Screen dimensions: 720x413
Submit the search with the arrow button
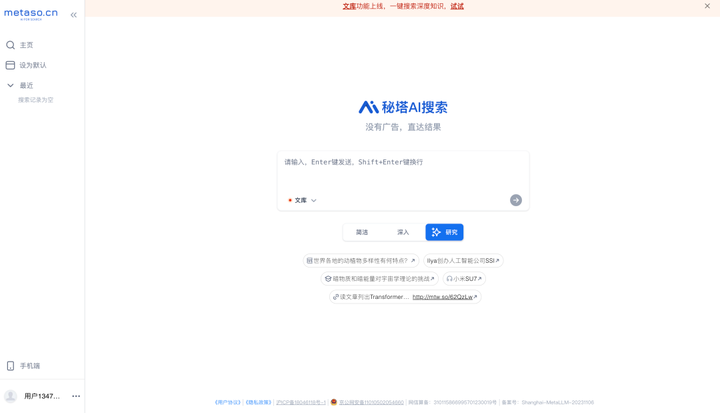[x=516, y=200]
